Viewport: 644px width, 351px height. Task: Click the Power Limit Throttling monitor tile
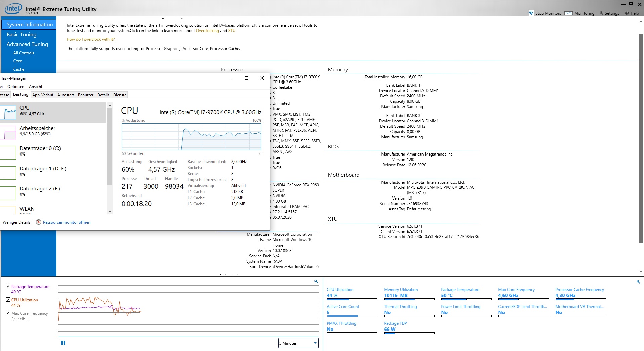tap(466, 311)
